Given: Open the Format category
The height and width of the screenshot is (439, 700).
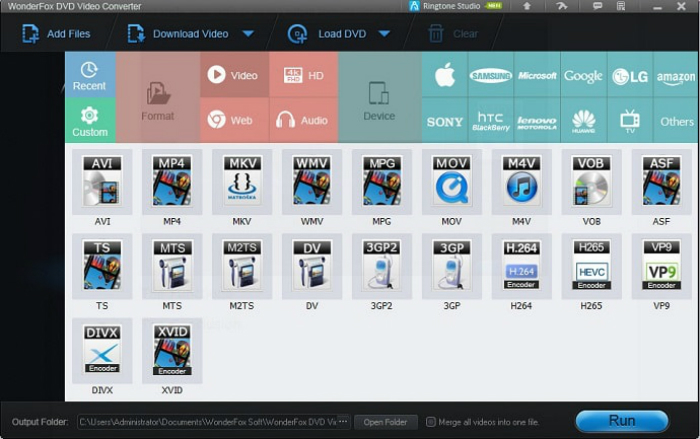Looking at the screenshot, I should [x=158, y=97].
